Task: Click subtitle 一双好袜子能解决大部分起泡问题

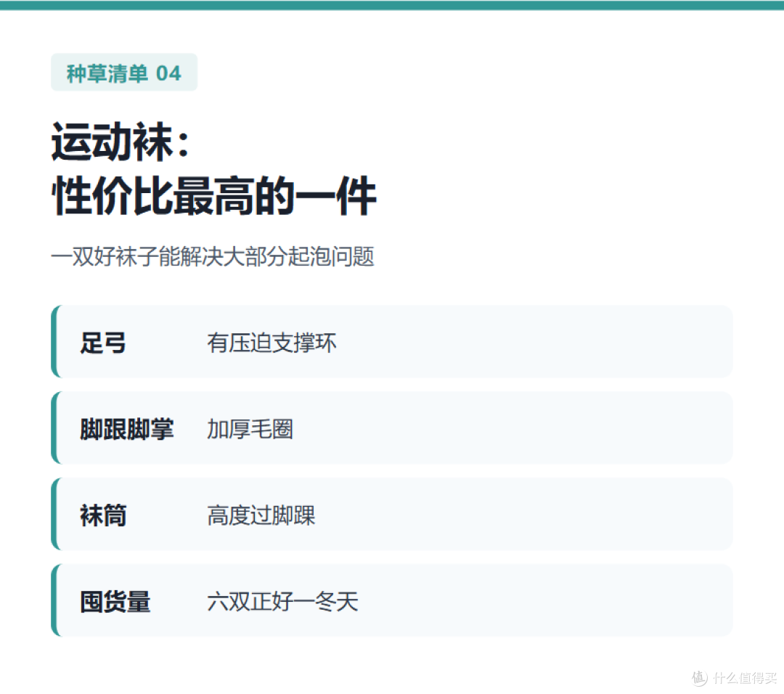Action: coord(213,257)
